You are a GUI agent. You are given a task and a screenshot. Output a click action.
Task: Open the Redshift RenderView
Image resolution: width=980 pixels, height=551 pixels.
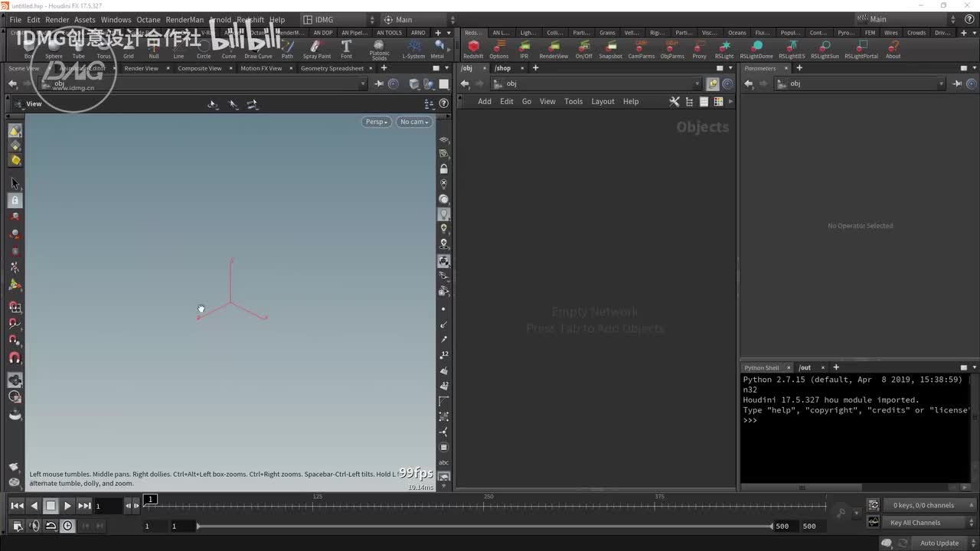coord(554,50)
